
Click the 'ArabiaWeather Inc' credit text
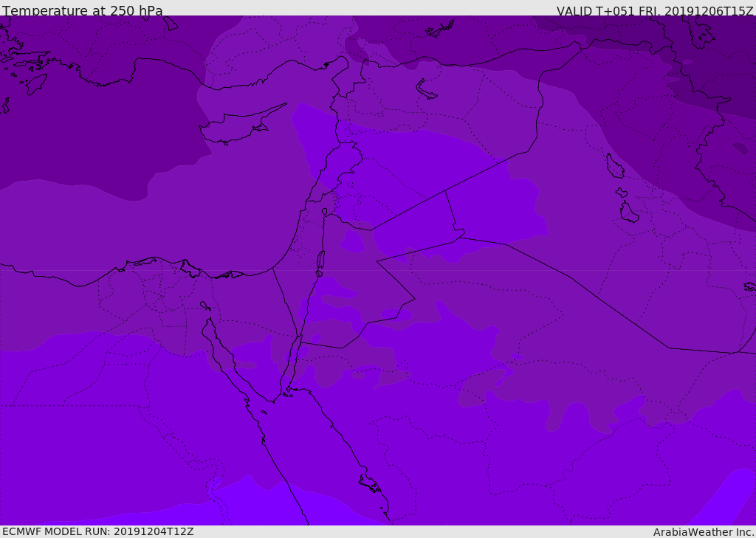(x=703, y=532)
